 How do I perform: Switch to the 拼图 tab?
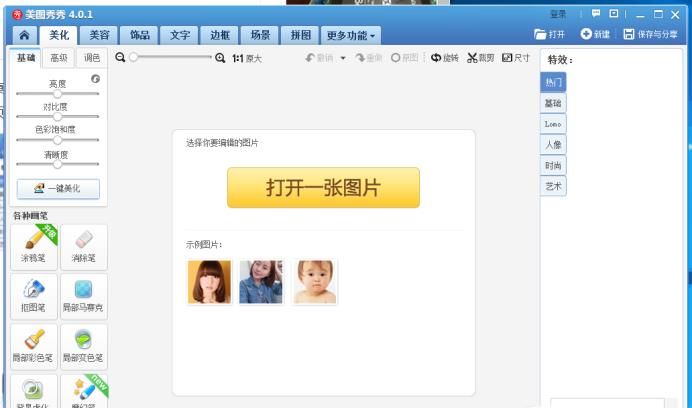pyautogui.click(x=300, y=35)
